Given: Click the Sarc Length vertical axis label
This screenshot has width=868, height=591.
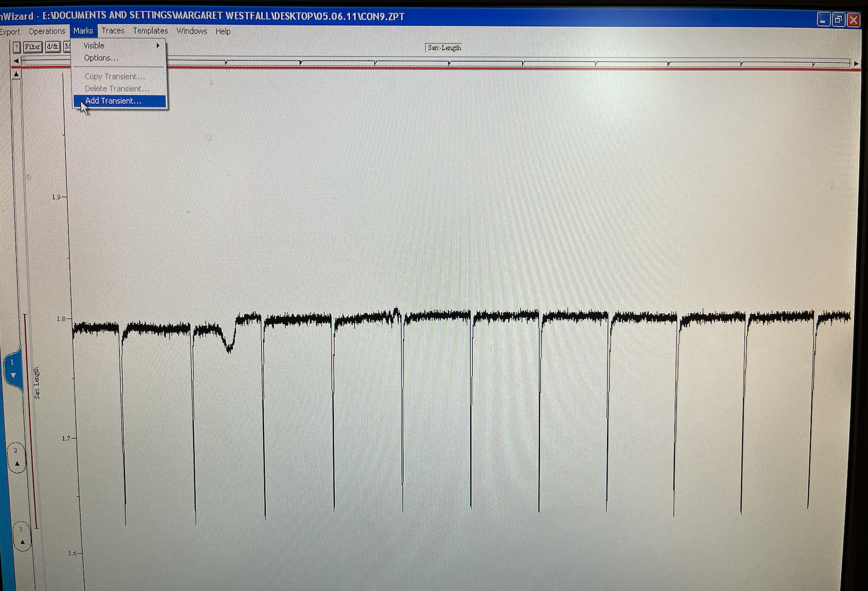Looking at the screenshot, I should 37,383.
